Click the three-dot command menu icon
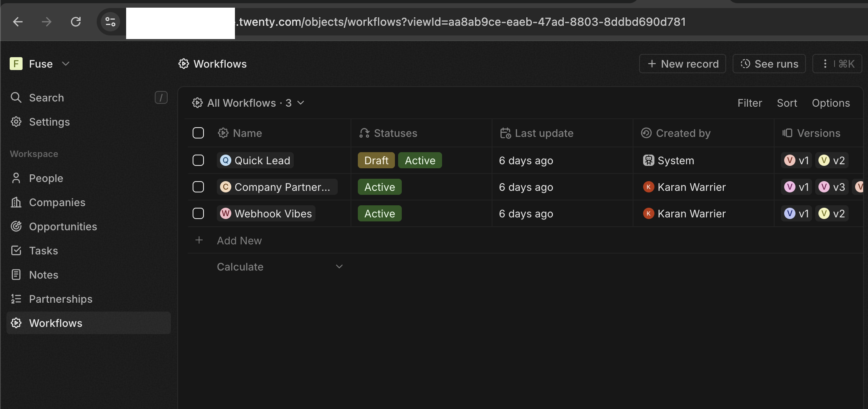Screen dimensions: 868x409 coord(825,64)
